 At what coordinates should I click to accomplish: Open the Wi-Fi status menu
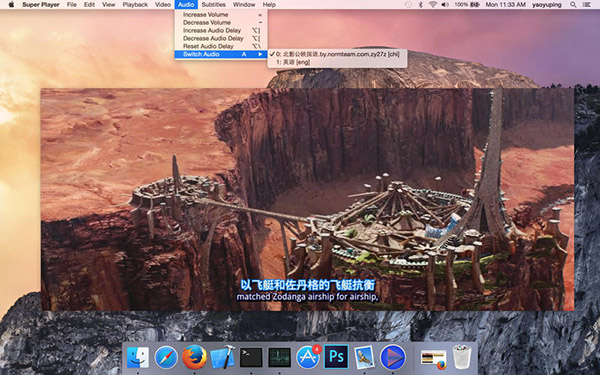click(x=433, y=5)
